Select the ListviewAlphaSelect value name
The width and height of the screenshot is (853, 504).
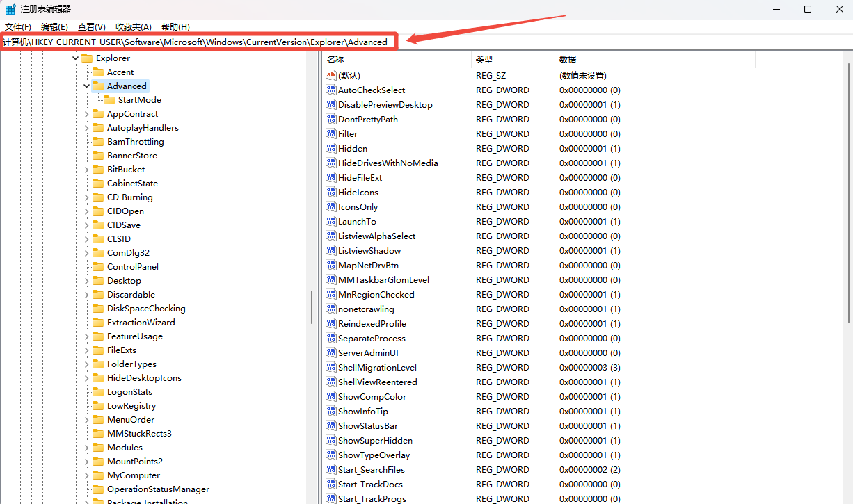[x=376, y=236]
